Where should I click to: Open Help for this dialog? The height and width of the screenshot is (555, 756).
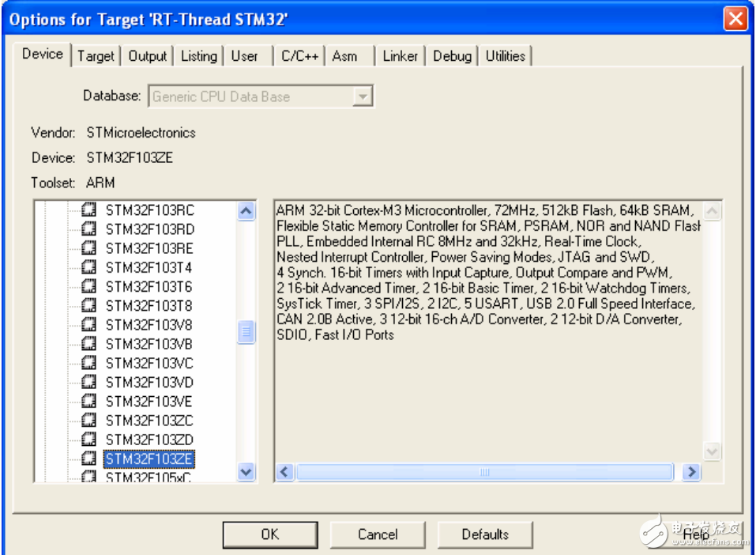coord(696,534)
